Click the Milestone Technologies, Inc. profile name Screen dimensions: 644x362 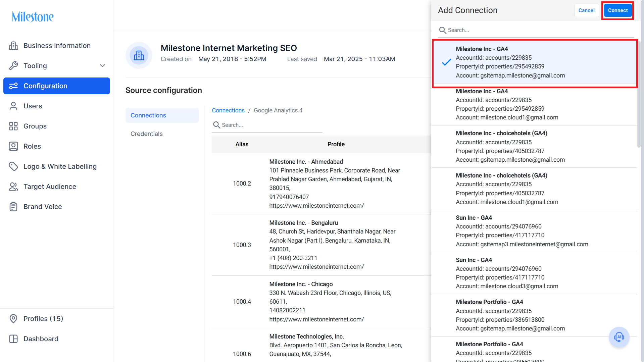point(306,337)
